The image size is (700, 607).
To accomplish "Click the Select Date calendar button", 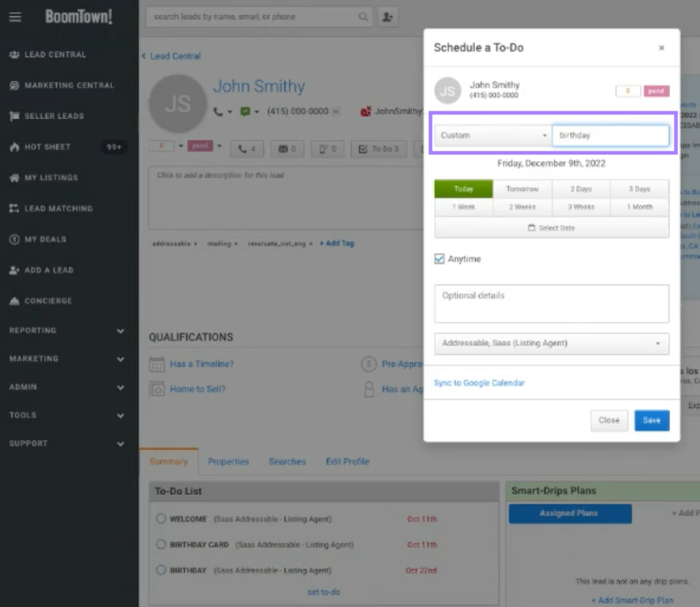I will 552,228.
